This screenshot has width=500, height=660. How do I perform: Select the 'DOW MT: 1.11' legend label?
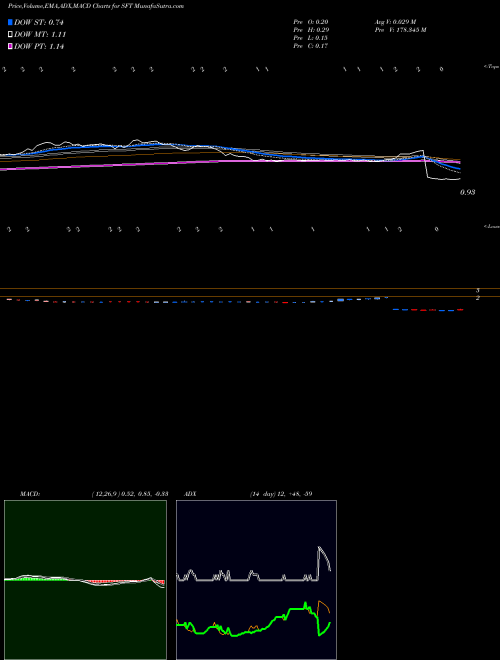[40, 35]
